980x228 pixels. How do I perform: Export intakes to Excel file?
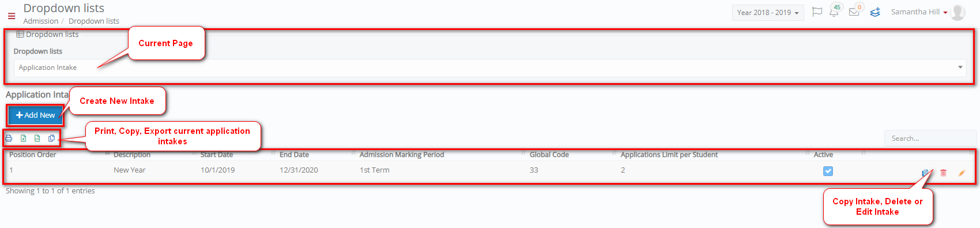point(23,139)
